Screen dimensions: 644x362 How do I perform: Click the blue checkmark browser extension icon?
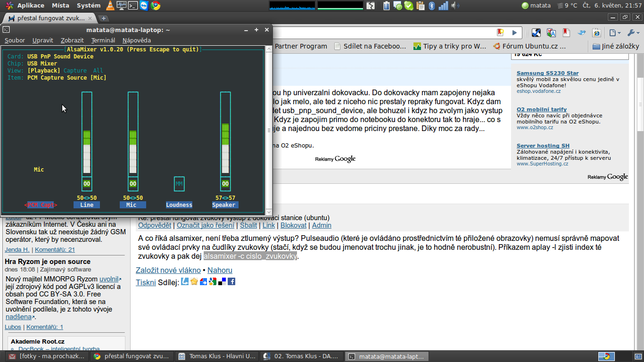[x=536, y=33]
